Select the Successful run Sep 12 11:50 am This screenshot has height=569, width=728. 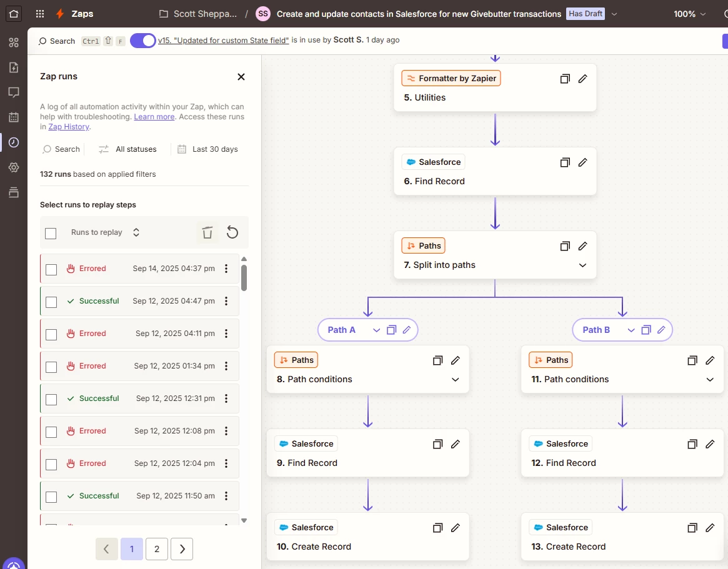[x=51, y=497]
